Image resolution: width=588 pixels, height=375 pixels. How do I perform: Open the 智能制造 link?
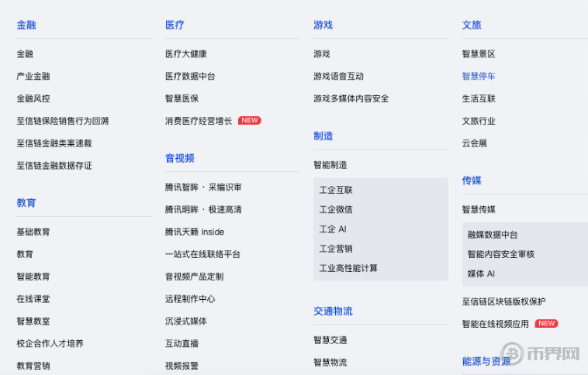pyautogui.click(x=330, y=165)
